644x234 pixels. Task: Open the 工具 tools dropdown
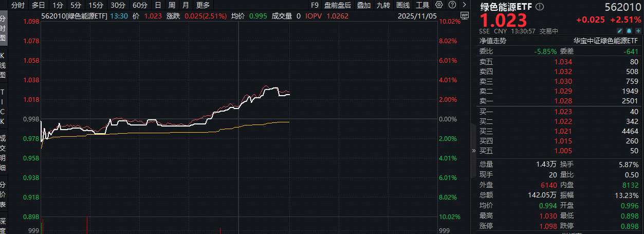point(422,5)
